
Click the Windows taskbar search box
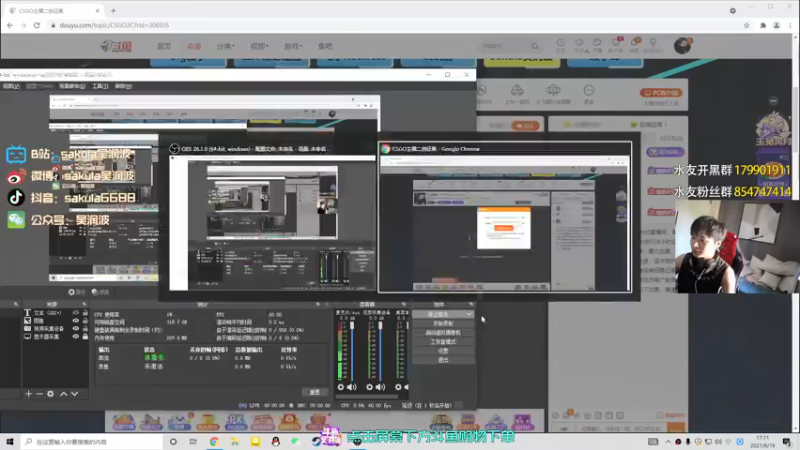click(x=92, y=441)
